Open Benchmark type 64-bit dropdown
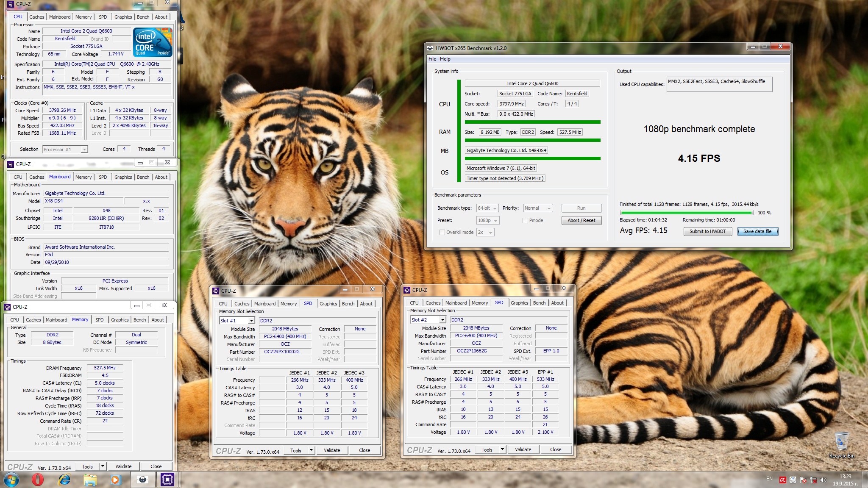The height and width of the screenshot is (488, 868). coord(487,208)
